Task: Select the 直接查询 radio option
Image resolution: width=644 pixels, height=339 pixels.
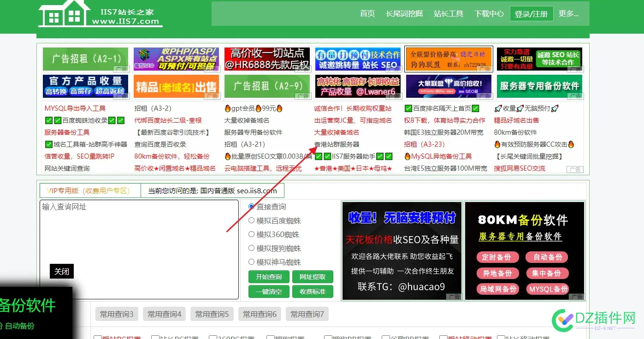Action: pyautogui.click(x=251, y=207)
